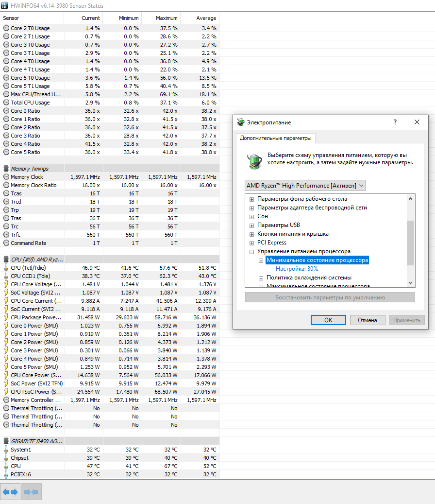Expand Параметры USB node
This screenshot has height=504, width=435.
click(251, 226)
